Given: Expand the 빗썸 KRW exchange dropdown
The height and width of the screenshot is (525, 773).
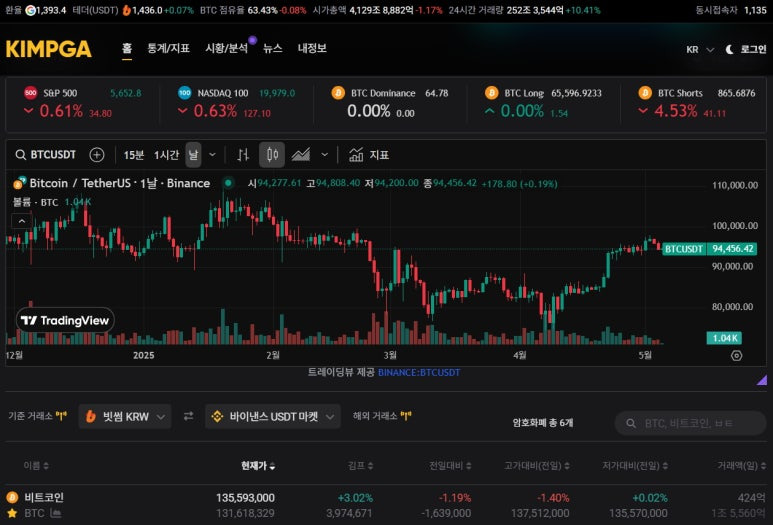Looking at the screenshot, I should (x=125, y=417).
